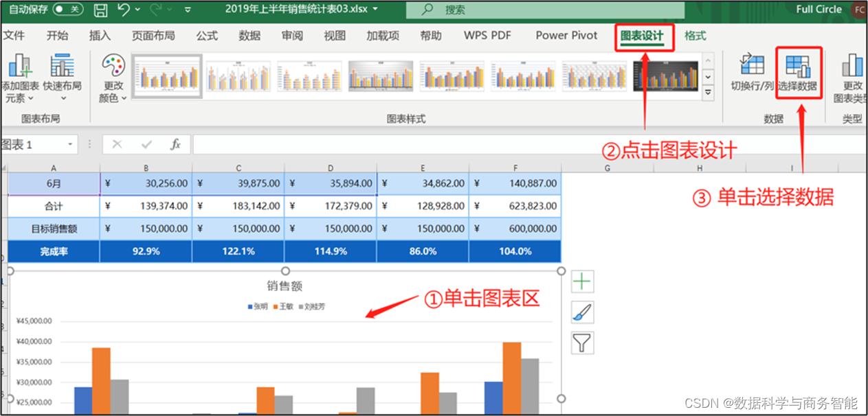The height and width of the screenshot is (416, 868).
Task: Go to the 公式 tab
Action: coord(207,36)
